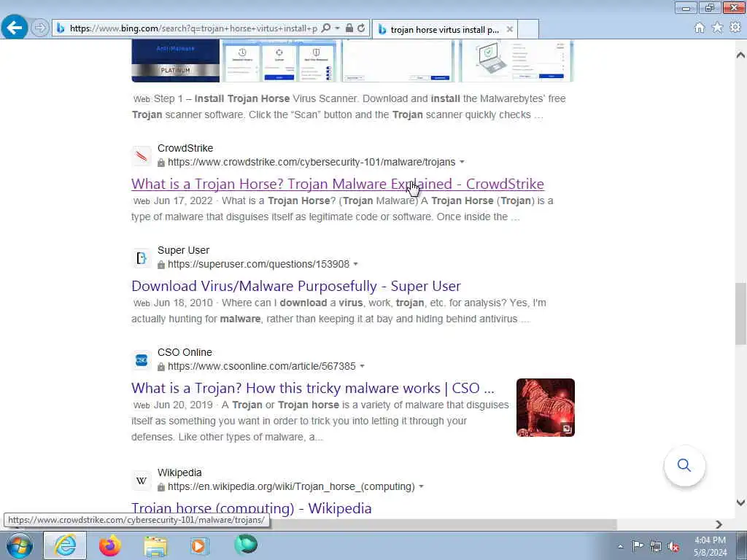
Task: Click the green round app icon on taskbar
Action: [246, 545]
